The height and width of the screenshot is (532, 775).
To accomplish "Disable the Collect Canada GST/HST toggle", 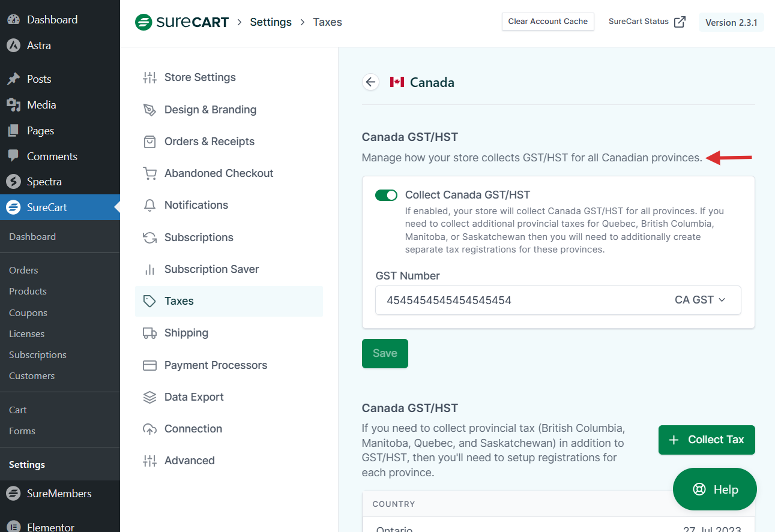I will point(386,195).
